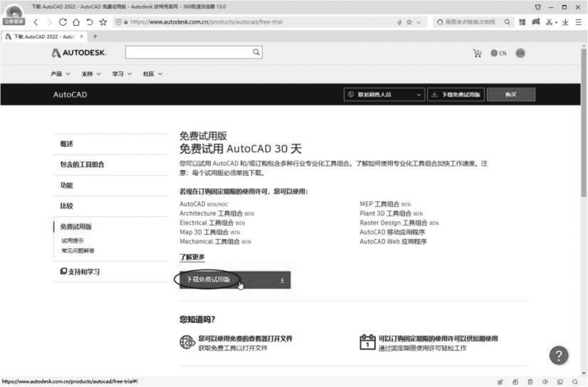Open the 联系销售人员 dropdown

click(384, 94)
